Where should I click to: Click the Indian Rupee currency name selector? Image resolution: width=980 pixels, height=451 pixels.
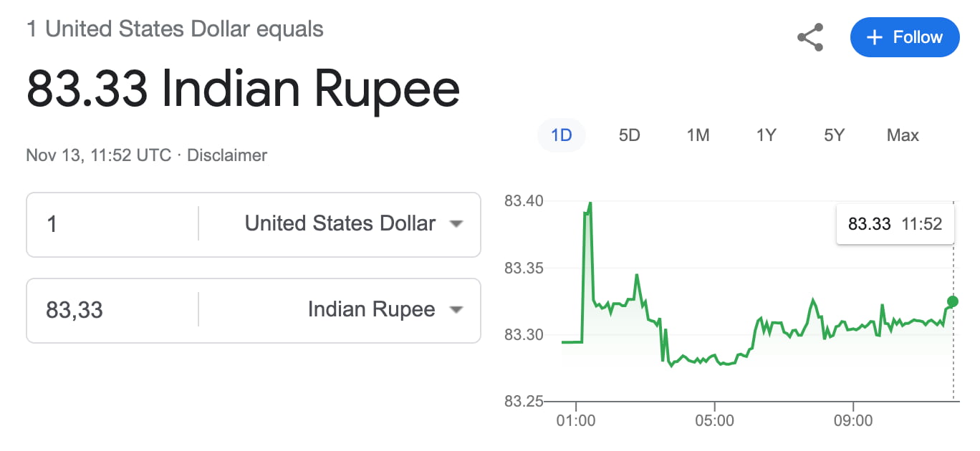pyautogui.click(x=371, y=310)
